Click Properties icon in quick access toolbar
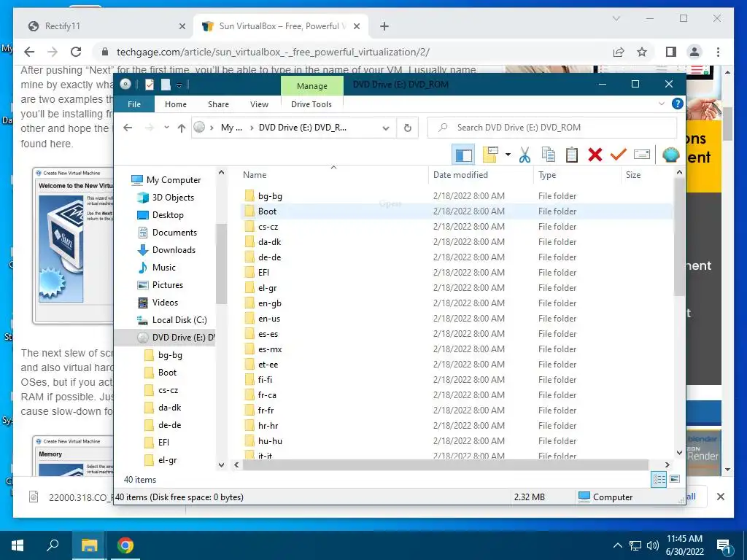Viewport: 747px width, 560px height. (150, 85)
